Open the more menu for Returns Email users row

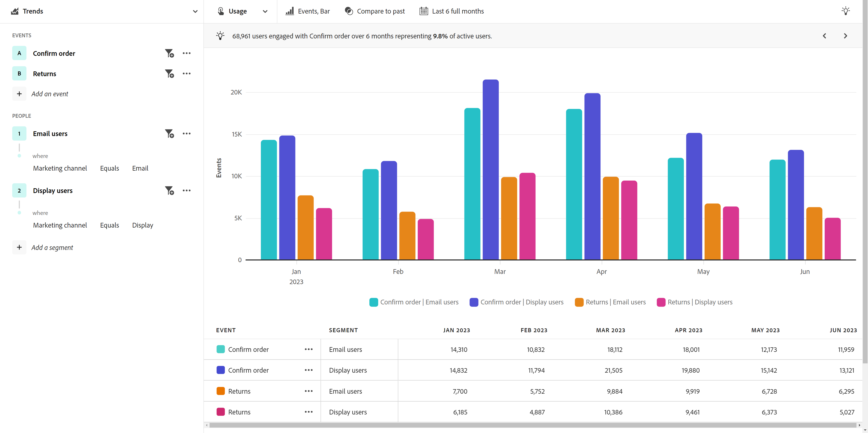tap(309, 391)
